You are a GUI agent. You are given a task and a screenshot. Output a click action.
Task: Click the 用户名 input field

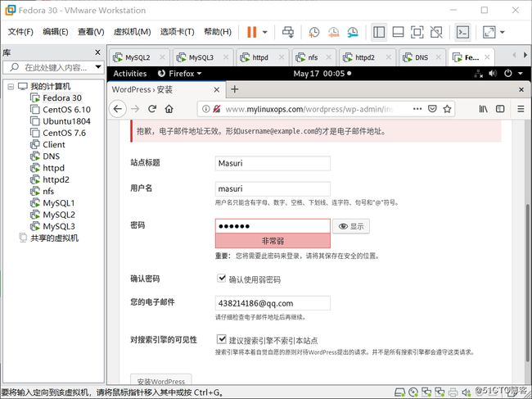[x=273, y=188]
